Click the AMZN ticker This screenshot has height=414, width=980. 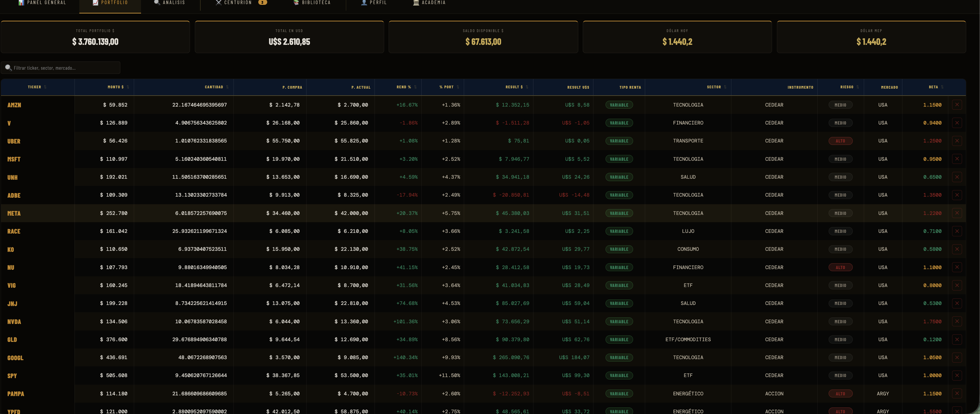(14, 105)
